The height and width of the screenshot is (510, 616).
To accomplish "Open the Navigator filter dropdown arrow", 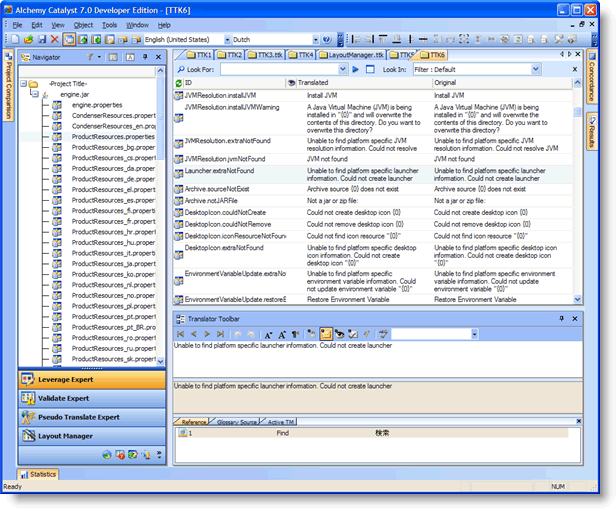I will [99, 57].
